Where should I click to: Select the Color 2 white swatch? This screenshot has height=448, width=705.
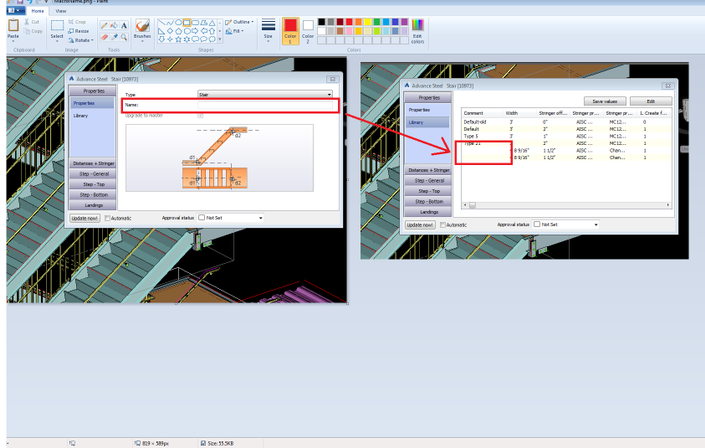point(308,31)
